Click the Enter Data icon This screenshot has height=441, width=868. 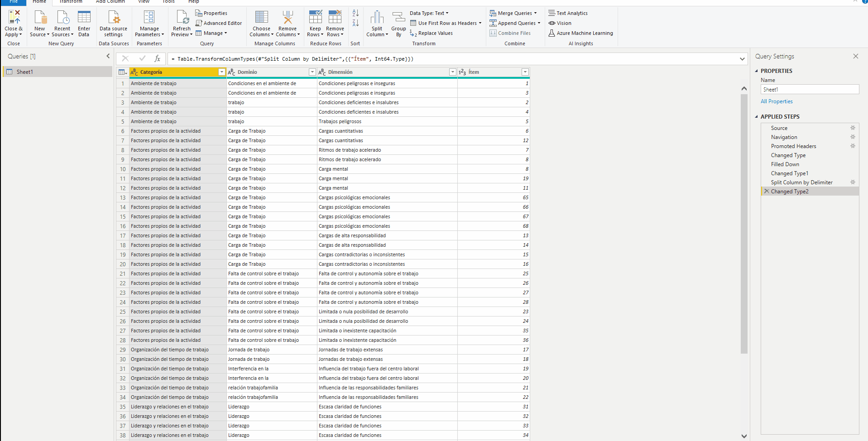84,17
